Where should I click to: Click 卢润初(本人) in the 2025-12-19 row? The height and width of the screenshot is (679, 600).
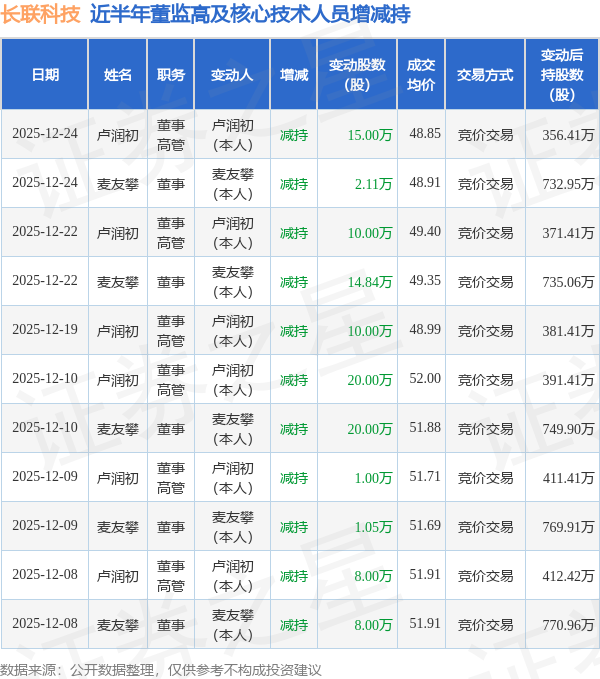(x=232, y=331)
